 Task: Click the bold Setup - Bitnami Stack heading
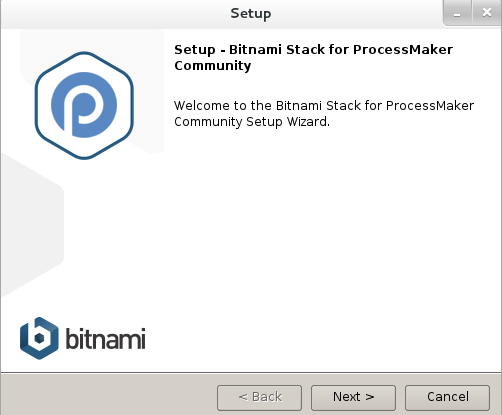tap(313, 57)
